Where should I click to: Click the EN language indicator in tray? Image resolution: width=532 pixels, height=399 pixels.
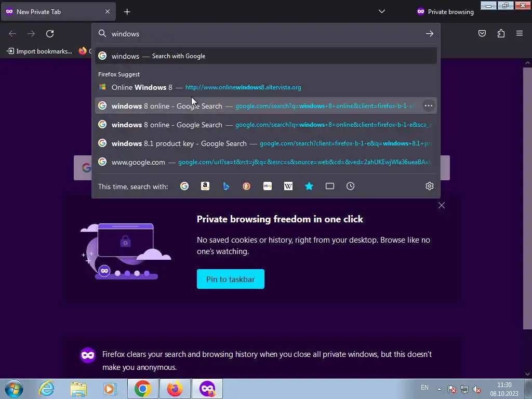coord(424,388)
